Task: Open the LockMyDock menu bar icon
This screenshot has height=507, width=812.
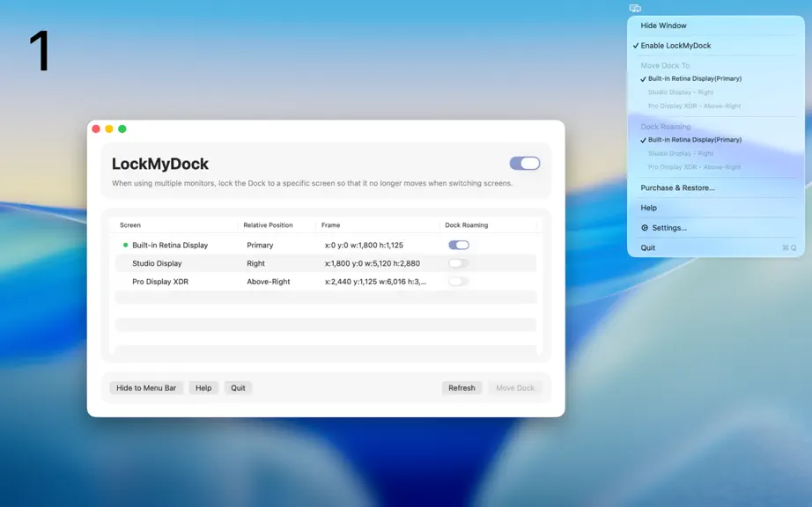Action: (x=635, y=8)
